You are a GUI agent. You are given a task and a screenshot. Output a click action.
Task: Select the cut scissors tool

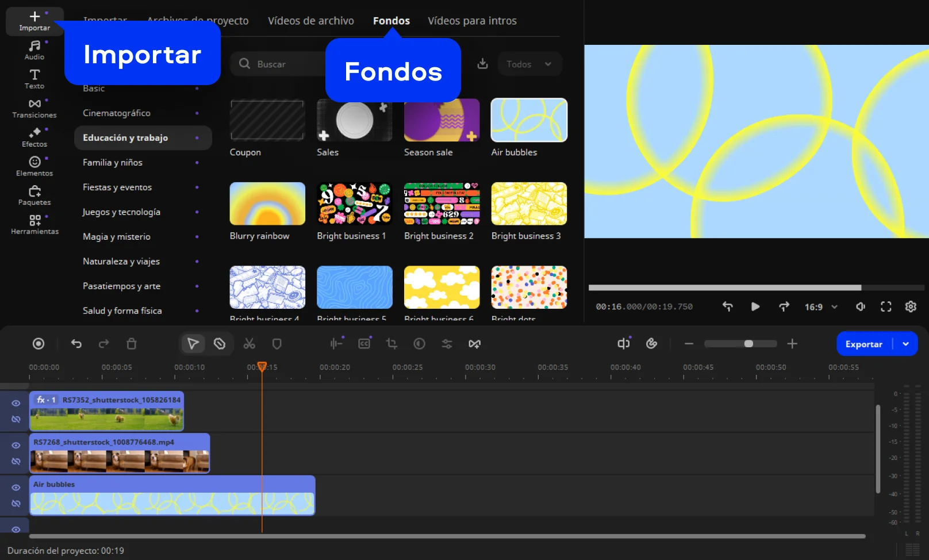point(249,344)
